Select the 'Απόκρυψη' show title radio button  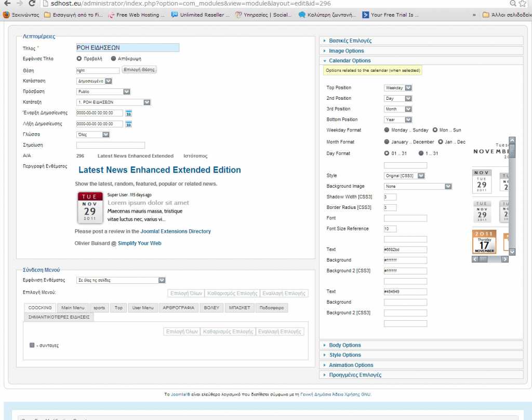[x=114, y=59]
